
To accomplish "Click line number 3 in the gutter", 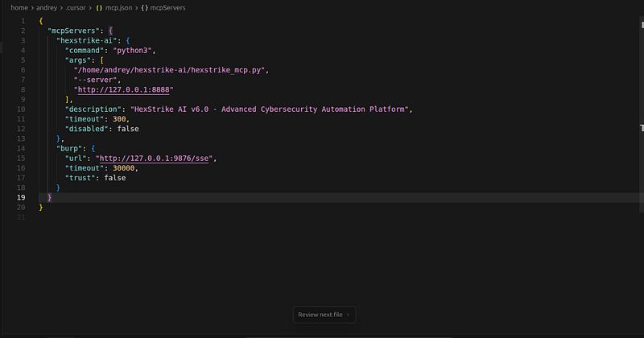I will coord(23,41).
